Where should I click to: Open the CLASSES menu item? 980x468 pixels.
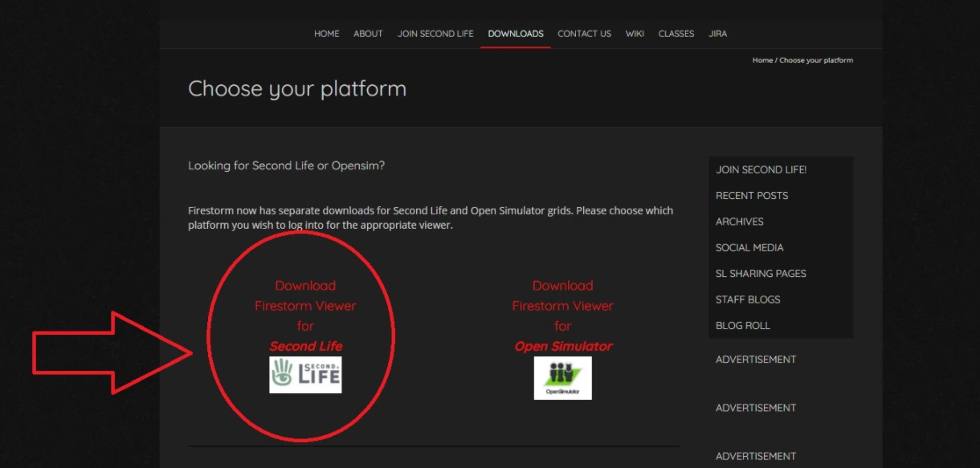point(676,34)
